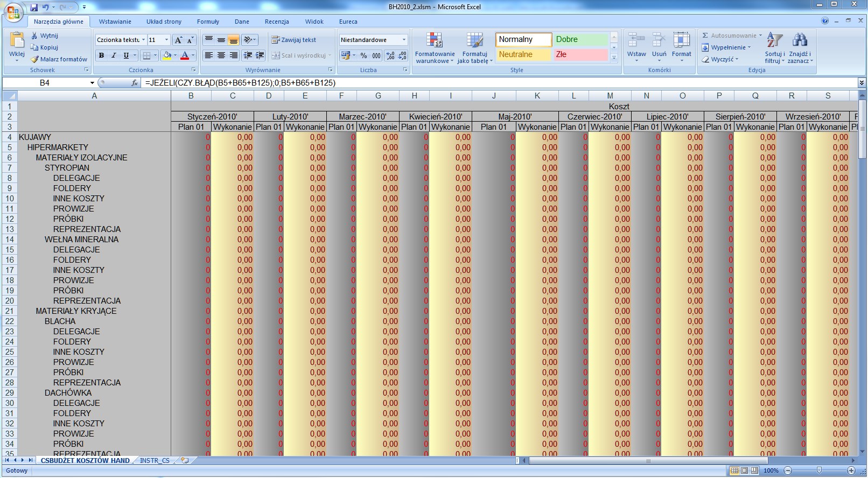This screenshot has height=478, width=868.
Task: Apply the Złe cell style
Action: tap(580, 54)
